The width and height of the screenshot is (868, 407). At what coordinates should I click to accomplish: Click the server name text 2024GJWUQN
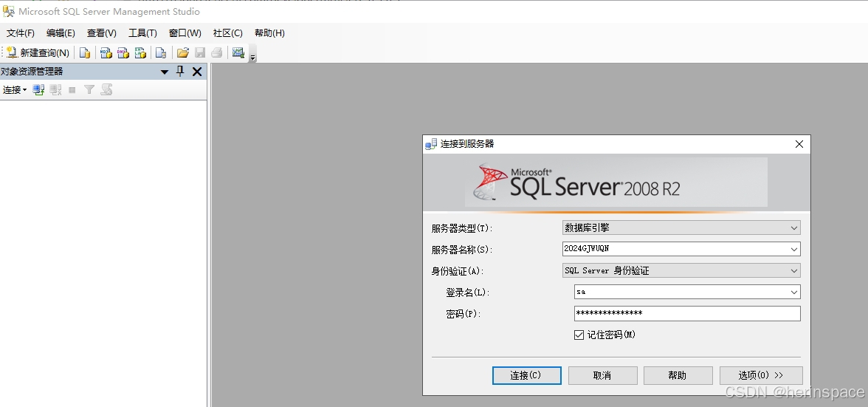click(586, 249)
